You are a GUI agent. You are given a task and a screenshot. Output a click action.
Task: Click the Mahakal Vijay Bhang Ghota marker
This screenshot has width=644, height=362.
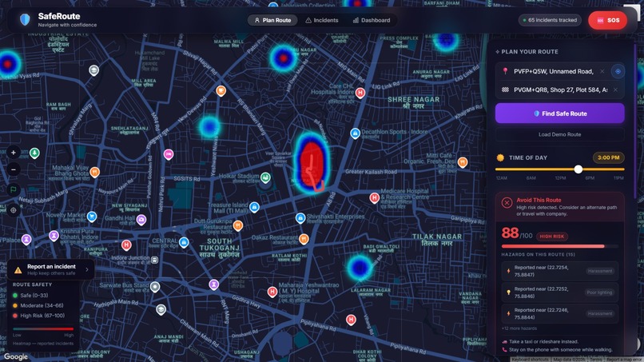coord(95,172)
